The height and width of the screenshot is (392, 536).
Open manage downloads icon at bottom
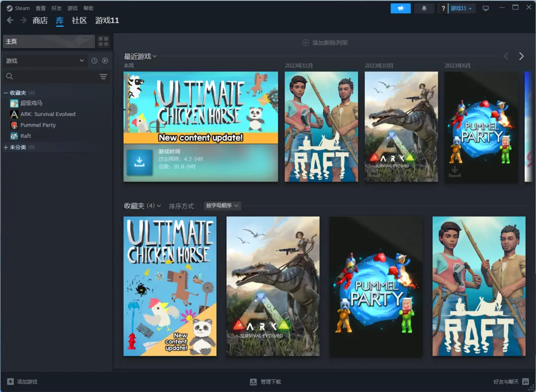253,382
